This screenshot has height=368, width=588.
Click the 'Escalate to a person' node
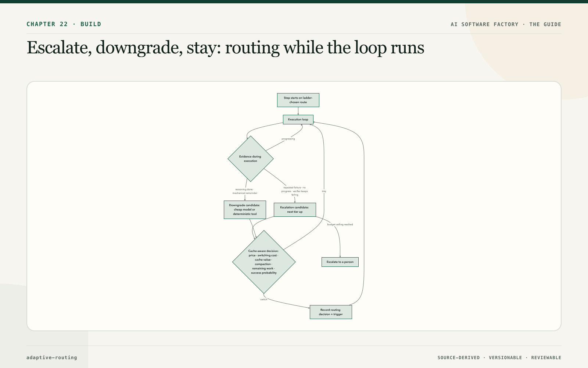[340, 262]
